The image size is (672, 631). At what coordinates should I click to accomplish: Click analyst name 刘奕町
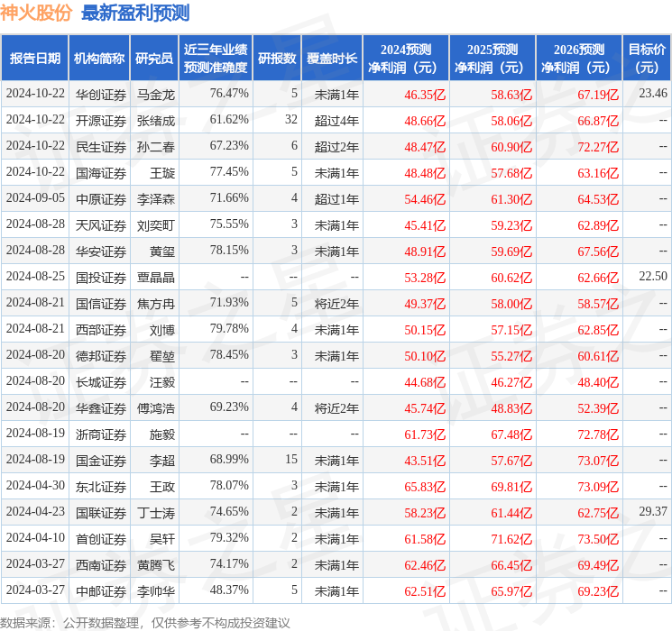click(x=155, y=224)
